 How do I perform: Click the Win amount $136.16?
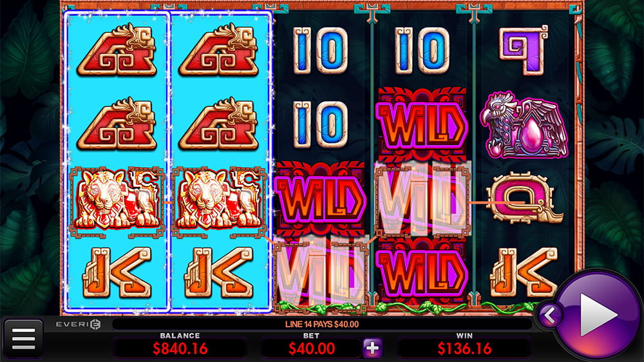click(464, 349)
